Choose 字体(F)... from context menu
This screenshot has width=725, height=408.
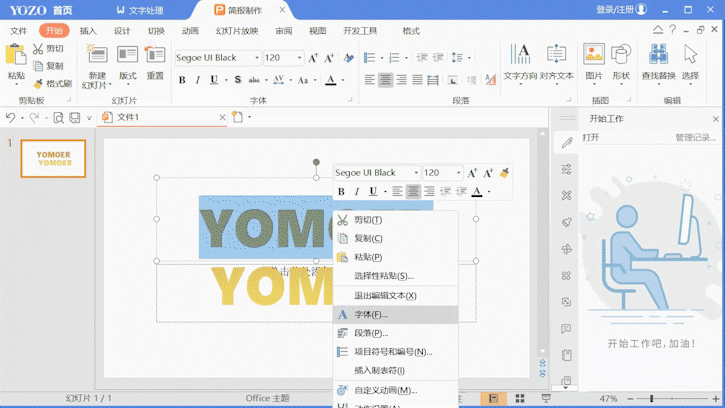point(395,315)
